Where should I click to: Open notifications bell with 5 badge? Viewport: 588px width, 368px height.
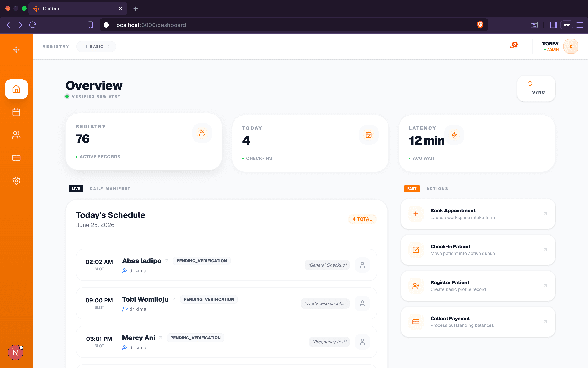point(513,46)
